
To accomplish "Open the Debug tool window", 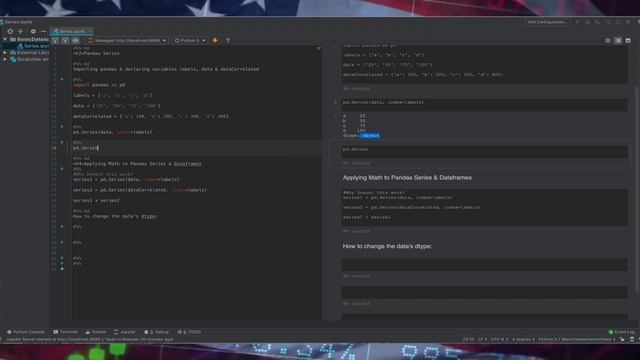I will 157,332.
